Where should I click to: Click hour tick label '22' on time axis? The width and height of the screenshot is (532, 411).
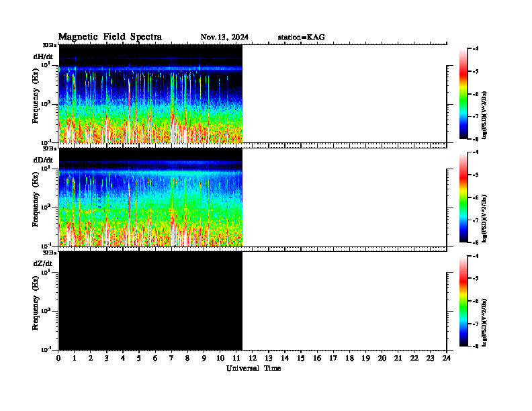(x=414, y=359)
